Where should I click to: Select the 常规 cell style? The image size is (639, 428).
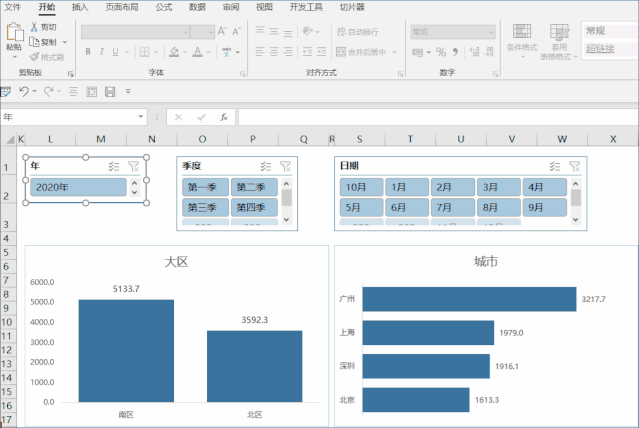pos(610,31)
